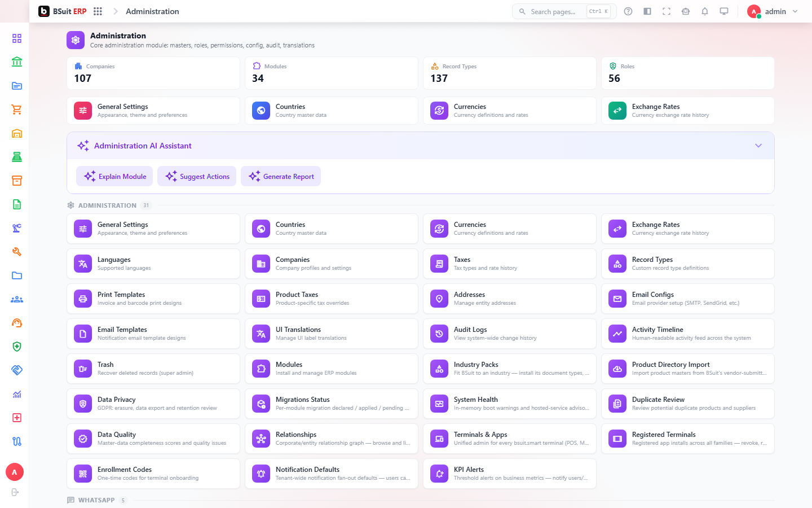Open the Data Privacy card
Screen dimensions: 812x508
[x=153, y=404]
